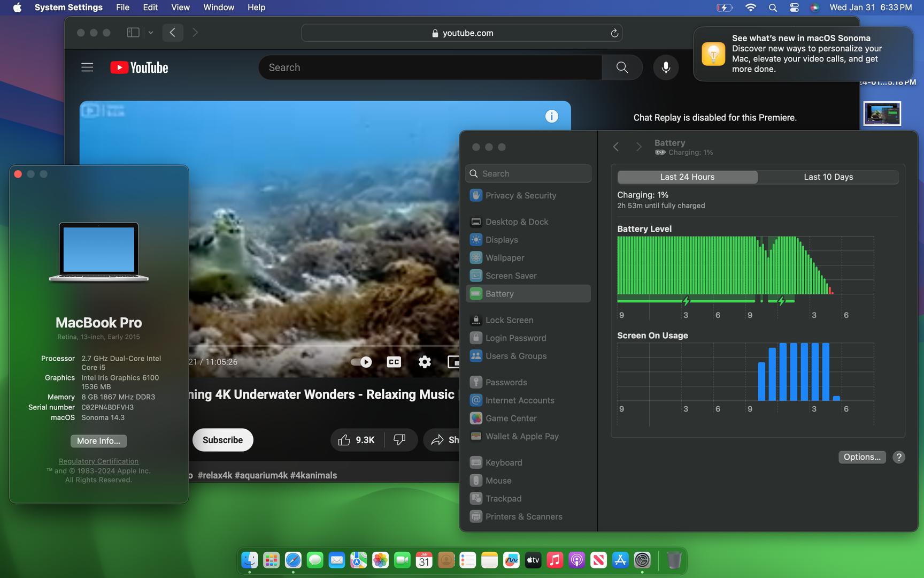Click the Safari youtube.com address bar
Viewport: 924px width, 578px height.
click(462, 33)
